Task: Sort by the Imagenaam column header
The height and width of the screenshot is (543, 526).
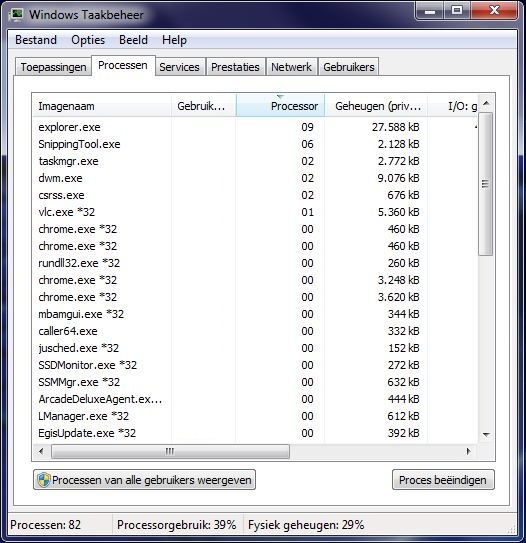Action: (102, 106)
